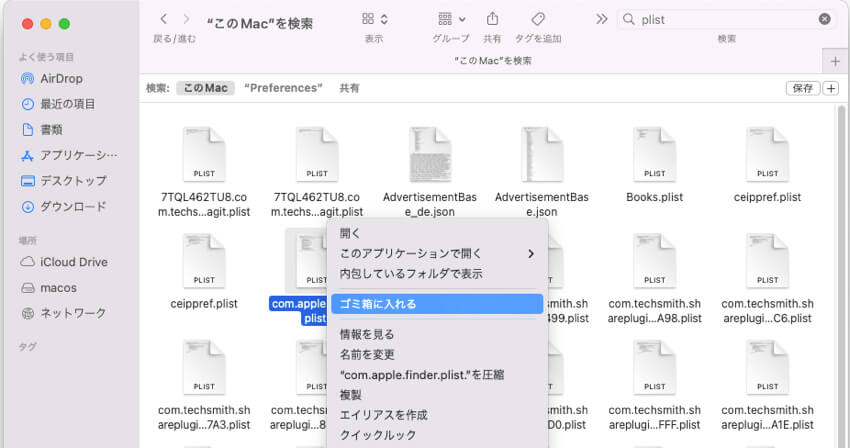Open the Documents (書類) sidebar item
Image resolution: width=850 pixels, height=448 pixels.
[x=42, y=129]
